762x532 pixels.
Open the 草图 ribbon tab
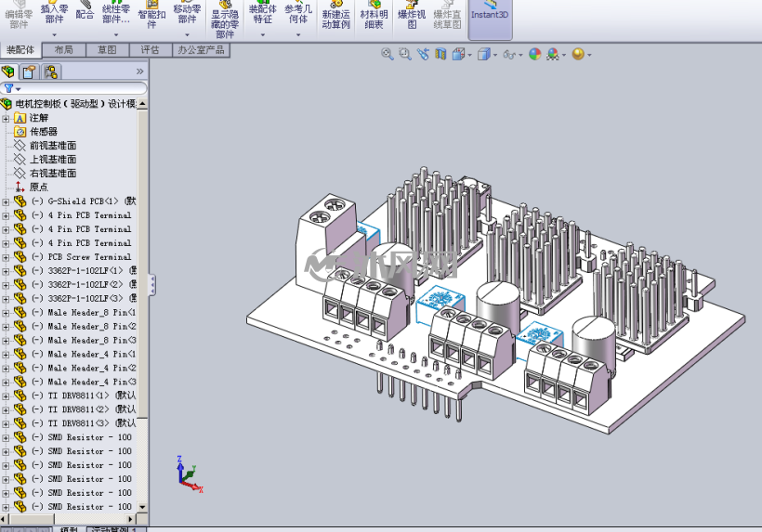point(107,50)
